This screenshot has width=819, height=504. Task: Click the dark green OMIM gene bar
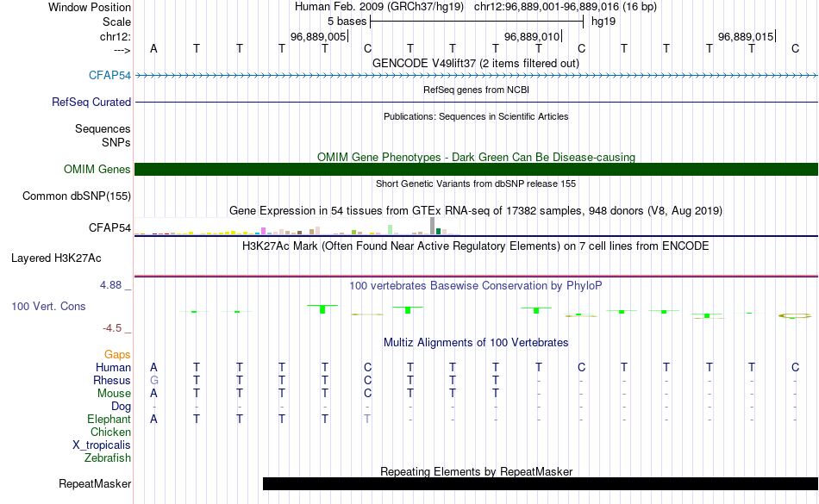coord(477,169)
